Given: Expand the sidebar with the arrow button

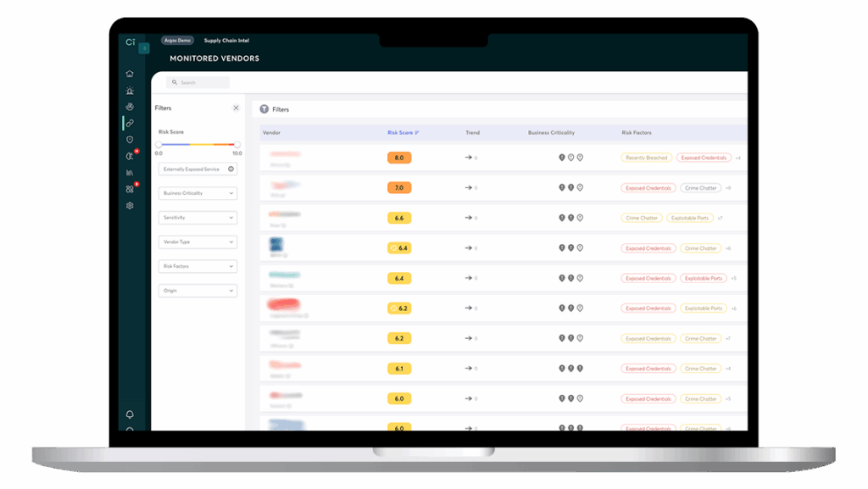Looking at the screenshot, I should 144,48.
